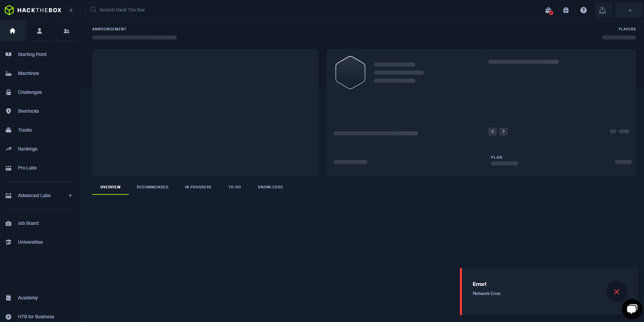Collapse the sidebar with the chevron button
The width and height of the screenshot is (644, 322).
tap(71, 10)
